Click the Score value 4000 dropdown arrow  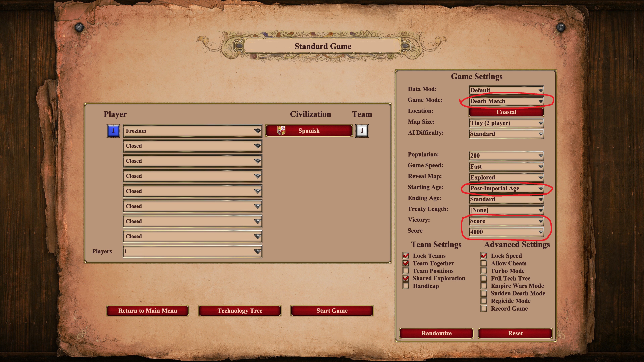[541, 232]
